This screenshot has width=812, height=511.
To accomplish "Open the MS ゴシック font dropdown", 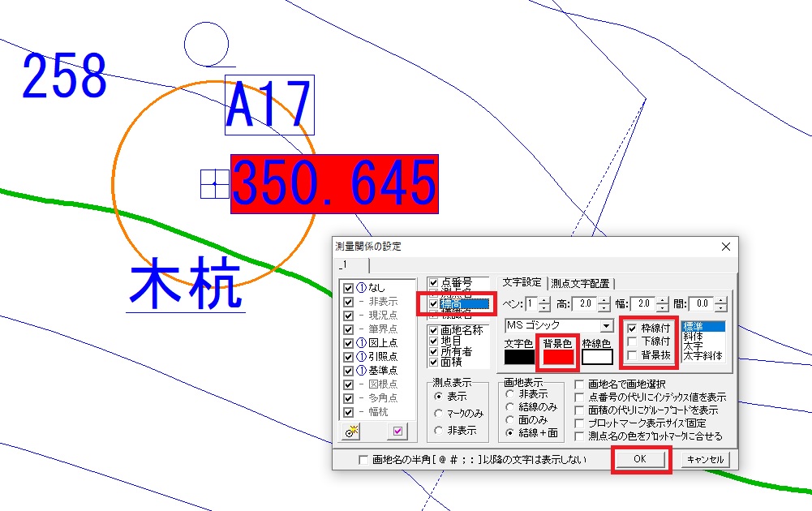I will [607, 326].
